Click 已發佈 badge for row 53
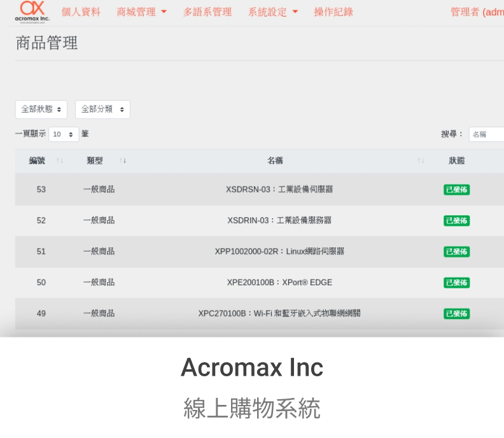Screen dimensions: 504x438 [456, 190]
